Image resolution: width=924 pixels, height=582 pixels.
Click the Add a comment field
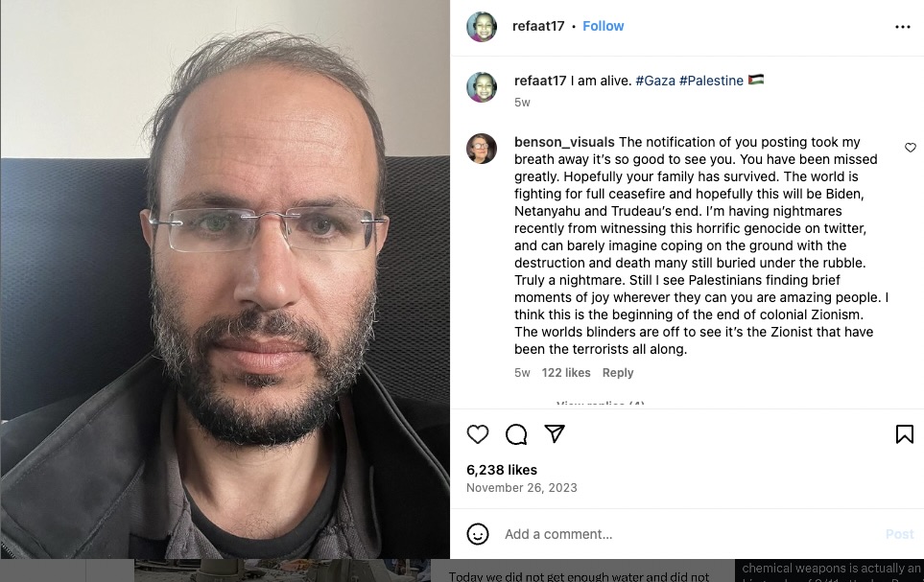(690, 534)
